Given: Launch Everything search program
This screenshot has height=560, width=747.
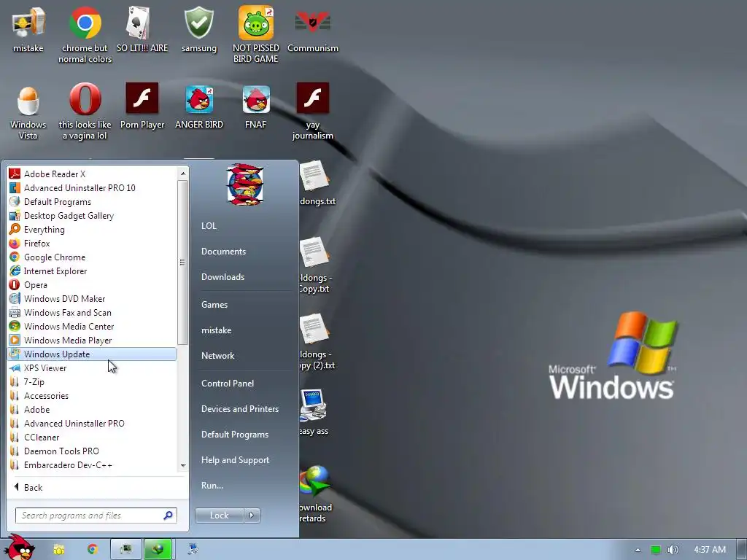Looking at the screenshot, I should click(92, 229).
